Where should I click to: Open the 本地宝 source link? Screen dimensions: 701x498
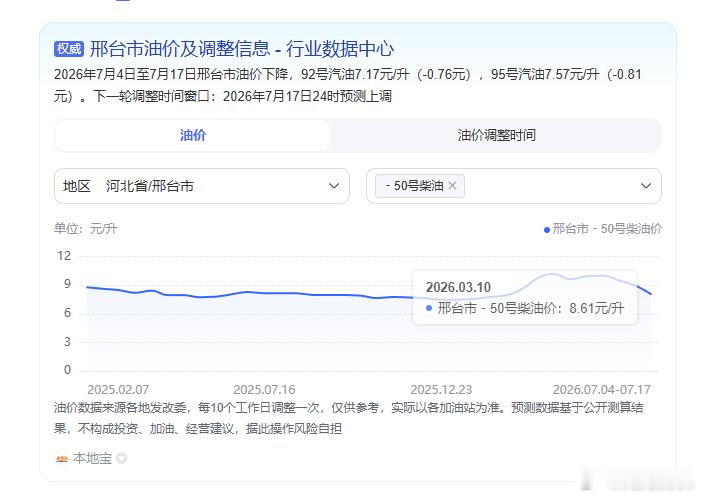(92, 458)
